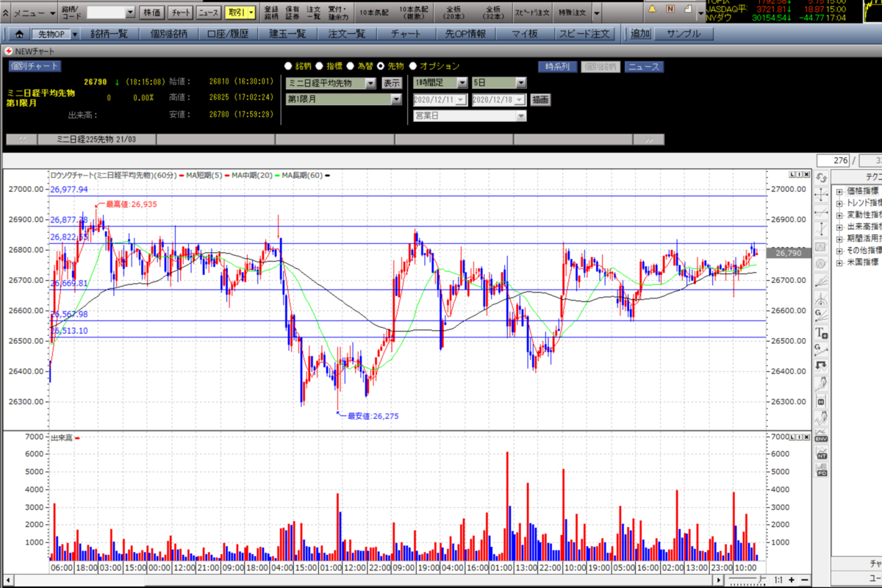Open 特殊注文 in the top toolbar

click(x=573, y=12)
